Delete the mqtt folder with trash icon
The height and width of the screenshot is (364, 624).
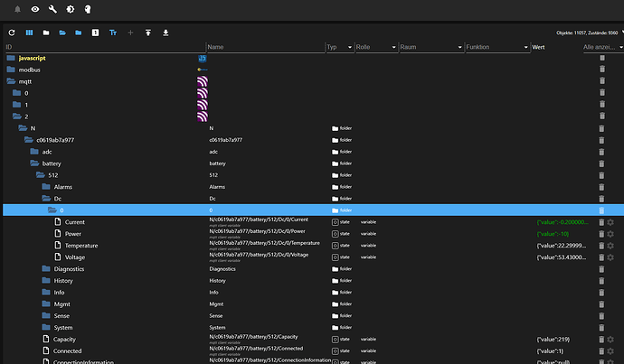click(602, 80)
